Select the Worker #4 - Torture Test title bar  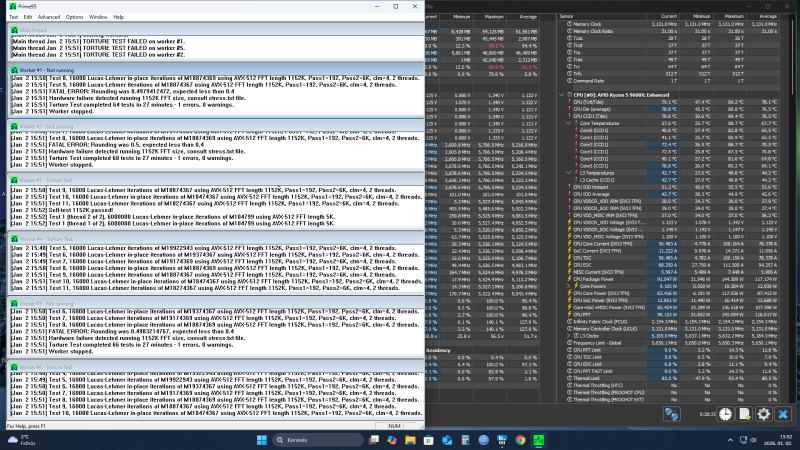coord(216,239)
